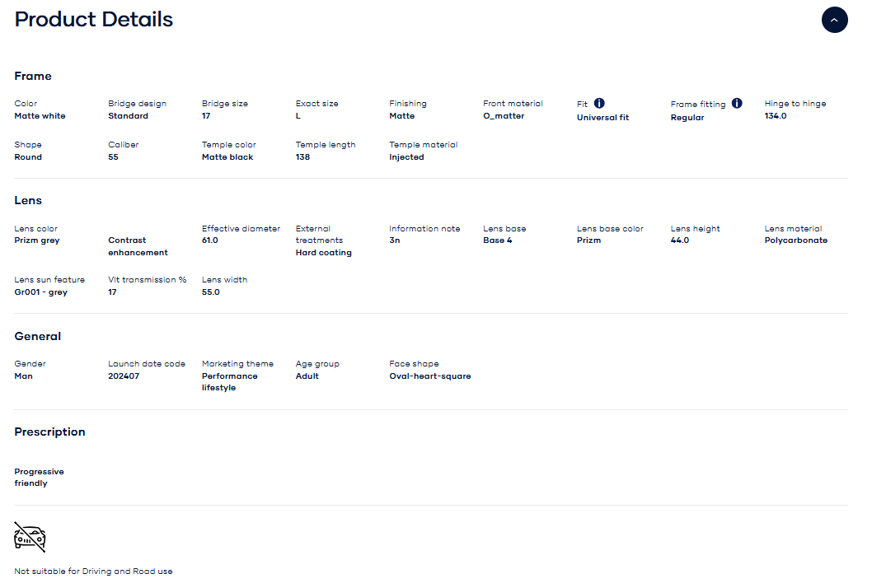This screenshot has height=588, width=872.
Task: Click the no-driving car icon
Action: coord(30,537)
